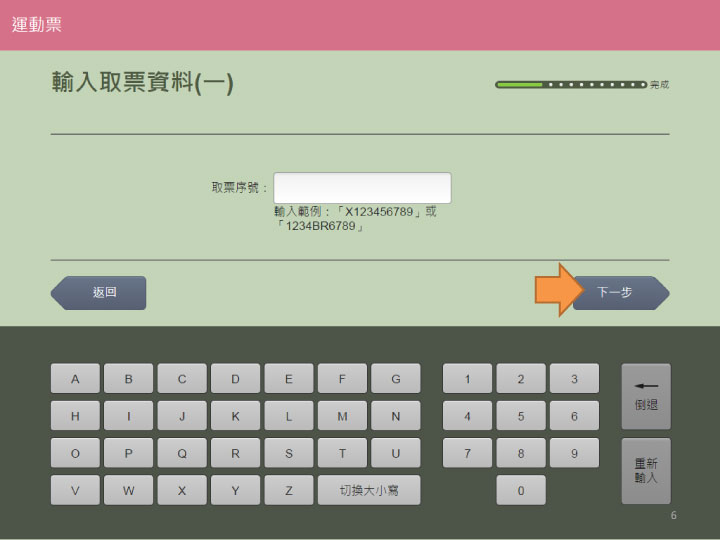Image resolution: width=720 pixels, height=540 pixels.
Task: Tap the letter Y key
Action: [x=235, y=490]
